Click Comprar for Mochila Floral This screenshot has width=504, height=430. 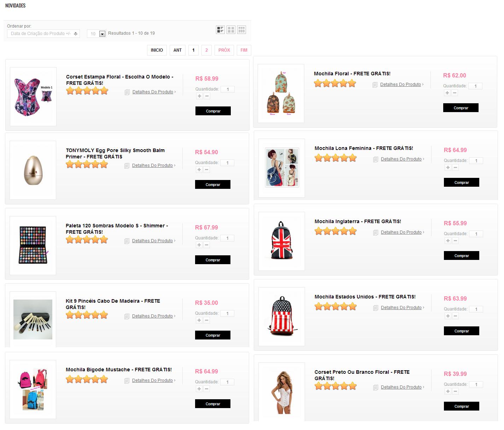pyautogui.click(x=461, y=108)
